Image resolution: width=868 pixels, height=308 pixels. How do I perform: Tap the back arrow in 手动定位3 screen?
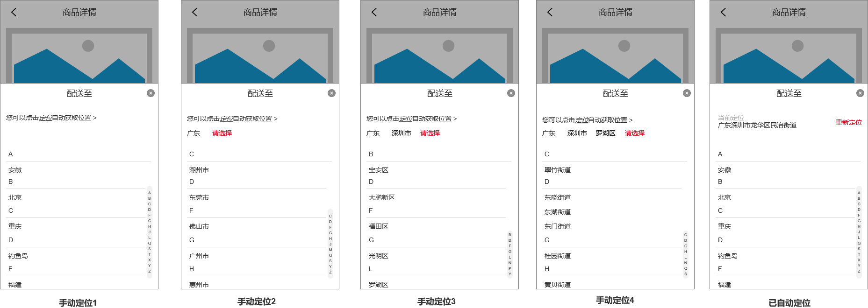(374, 12)
